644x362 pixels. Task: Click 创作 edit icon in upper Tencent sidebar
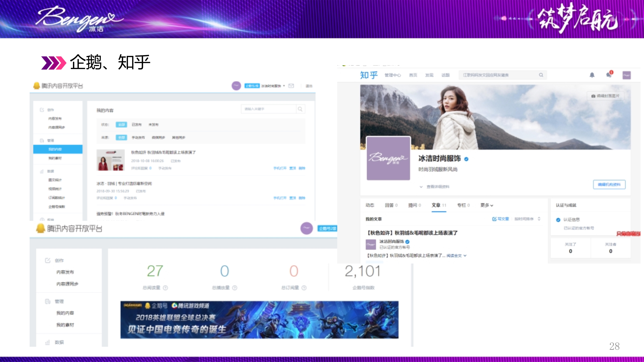pos(42,110)
